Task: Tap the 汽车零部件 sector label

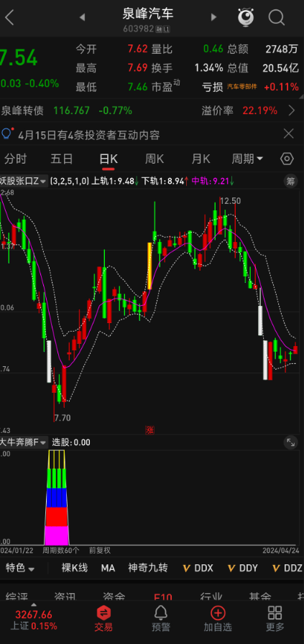Action: point(242,87)
